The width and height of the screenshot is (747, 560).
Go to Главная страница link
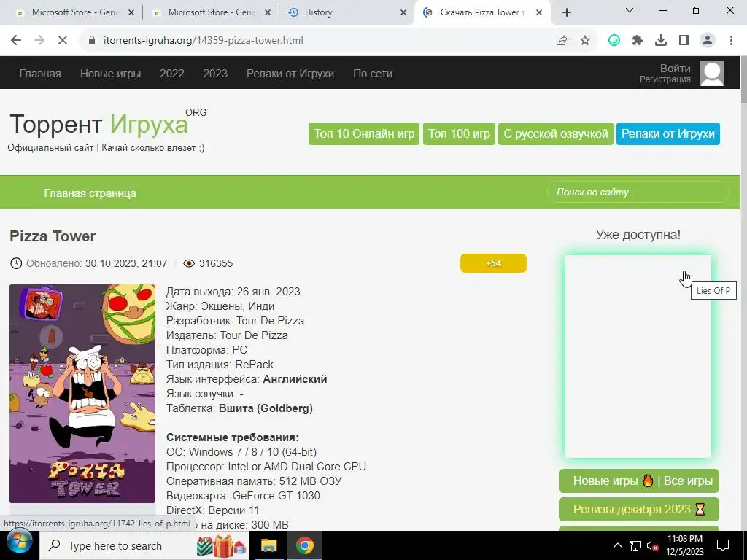point(90,192)
